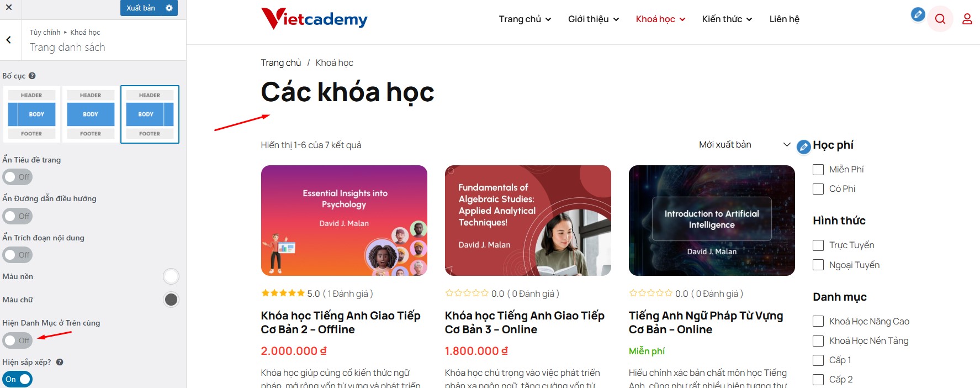Expand the Khoá học menu
This screenshot has width=980, height=388.
click(x=660, y=19)
